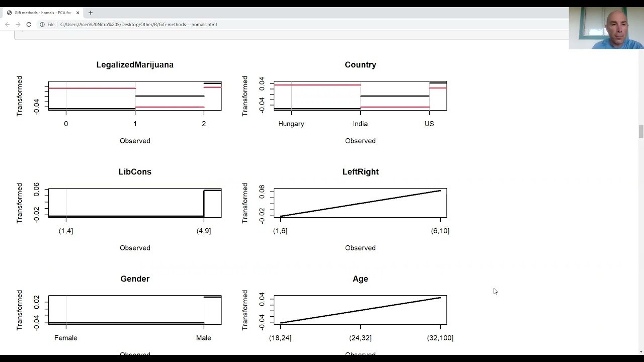Reload the Gifi methods page
Viewport: 644px width, 362px height.
29,24
